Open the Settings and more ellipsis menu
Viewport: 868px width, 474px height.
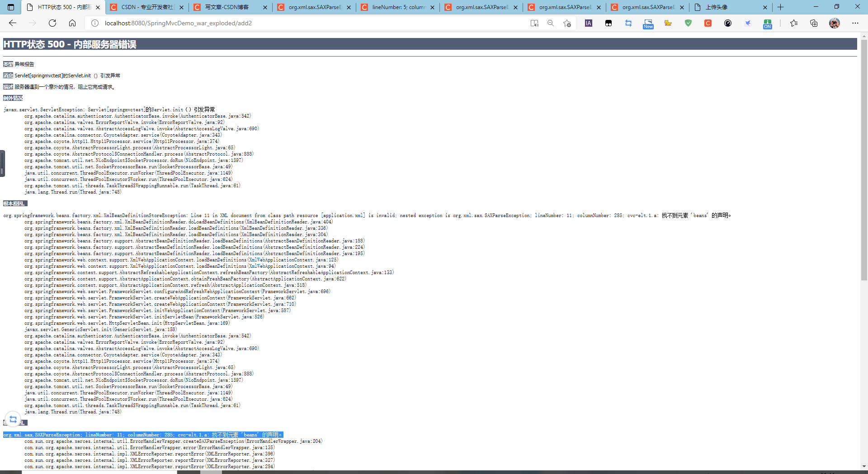856,23
